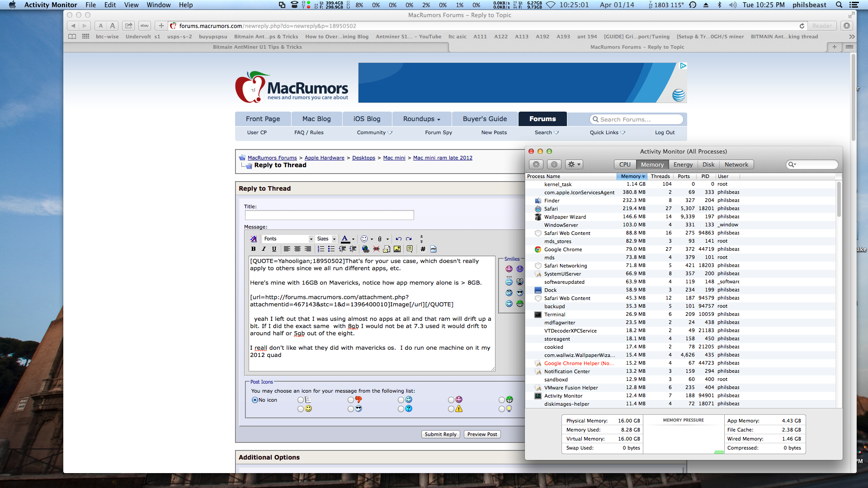Screen dimensions: 868x488
Task: Click the sunglasses cool smilie in Smilies panel
Action: tap(520, 293)
